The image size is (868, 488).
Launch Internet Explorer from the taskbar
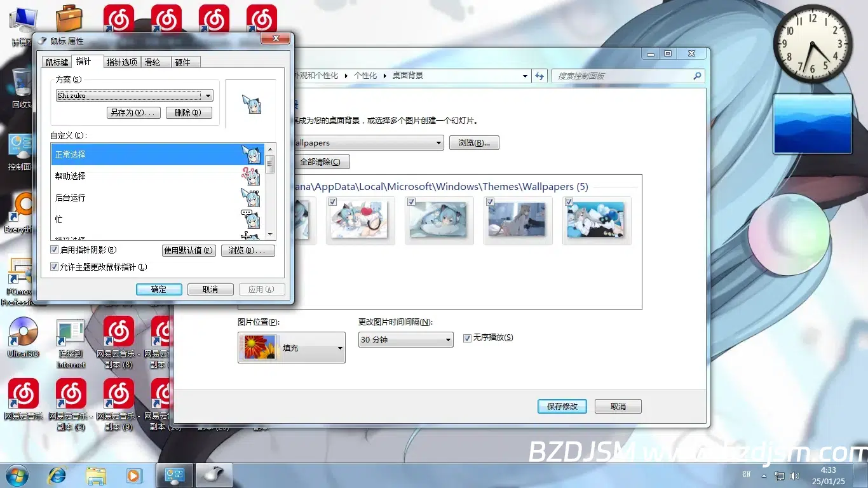[x=57, y=475]
